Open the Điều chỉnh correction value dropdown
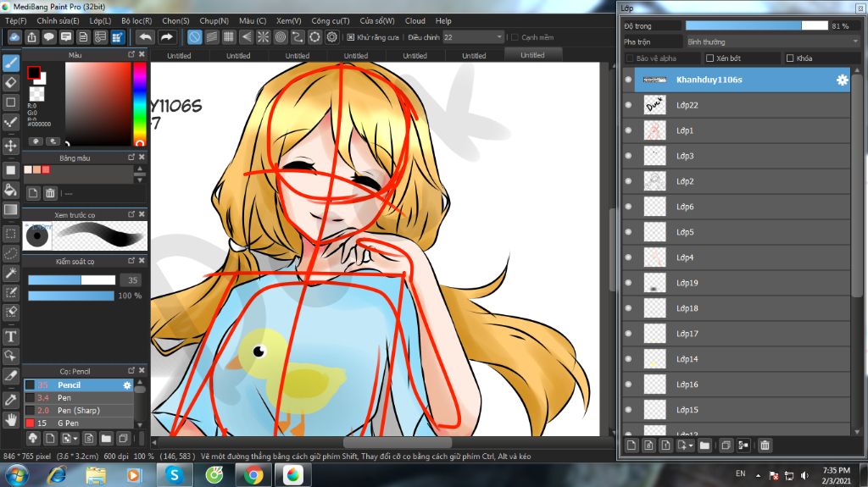Image resolution: width=868 pixels, height=487 pixels. click(x=473, y=37)
